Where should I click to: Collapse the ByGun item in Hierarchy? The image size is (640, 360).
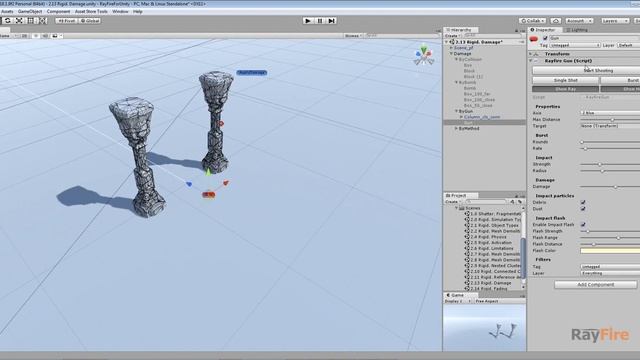coord(456,111)
